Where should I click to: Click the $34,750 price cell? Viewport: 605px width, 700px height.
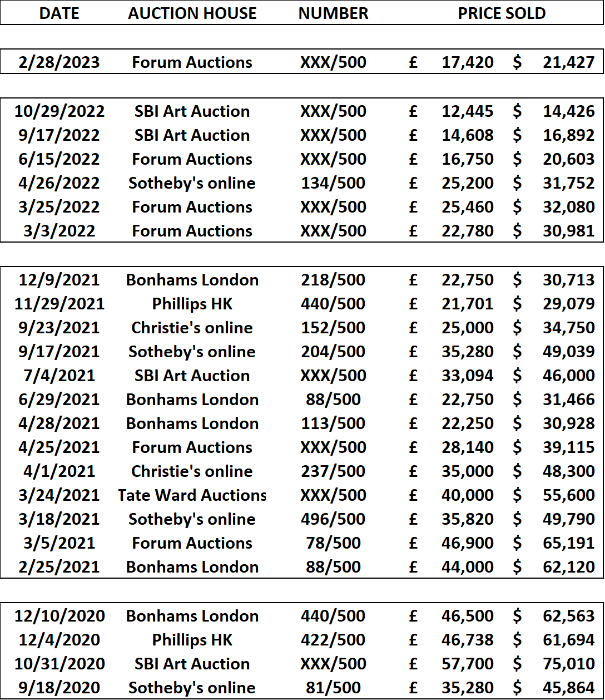tap(554, 328)
